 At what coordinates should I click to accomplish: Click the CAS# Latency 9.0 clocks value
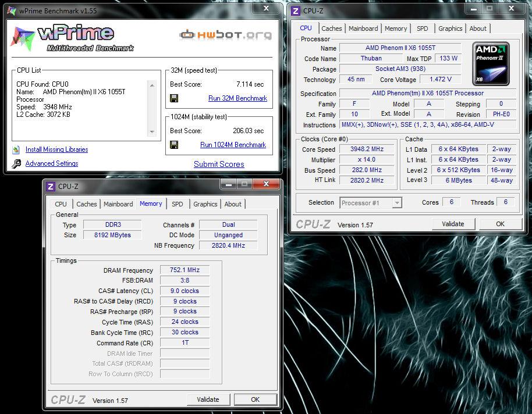pos(185,291)
